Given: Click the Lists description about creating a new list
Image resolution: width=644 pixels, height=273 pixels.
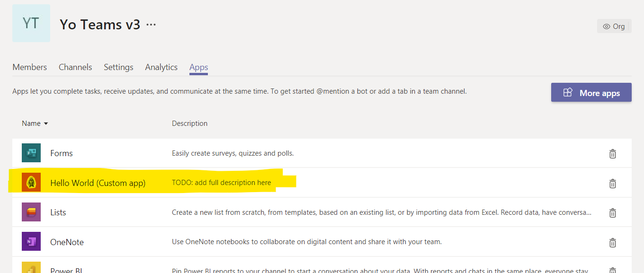Looking at the screenshot, I should coord(382,212).
